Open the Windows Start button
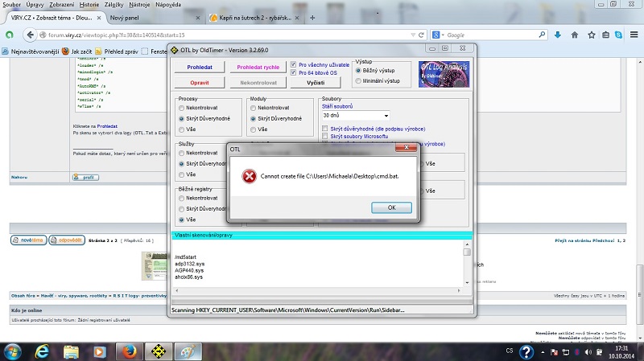 12,352
